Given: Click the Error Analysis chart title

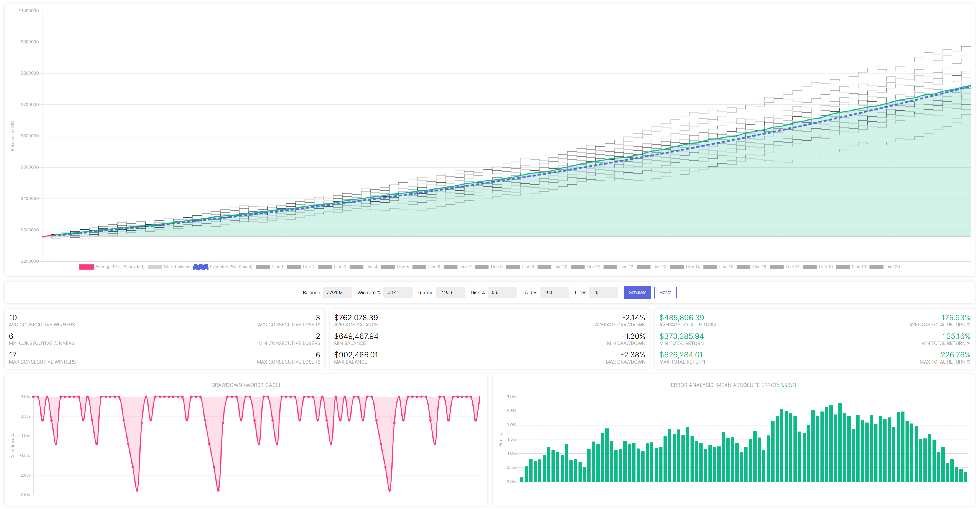Looking at the screenshot, I should click(x=733, y=385).
